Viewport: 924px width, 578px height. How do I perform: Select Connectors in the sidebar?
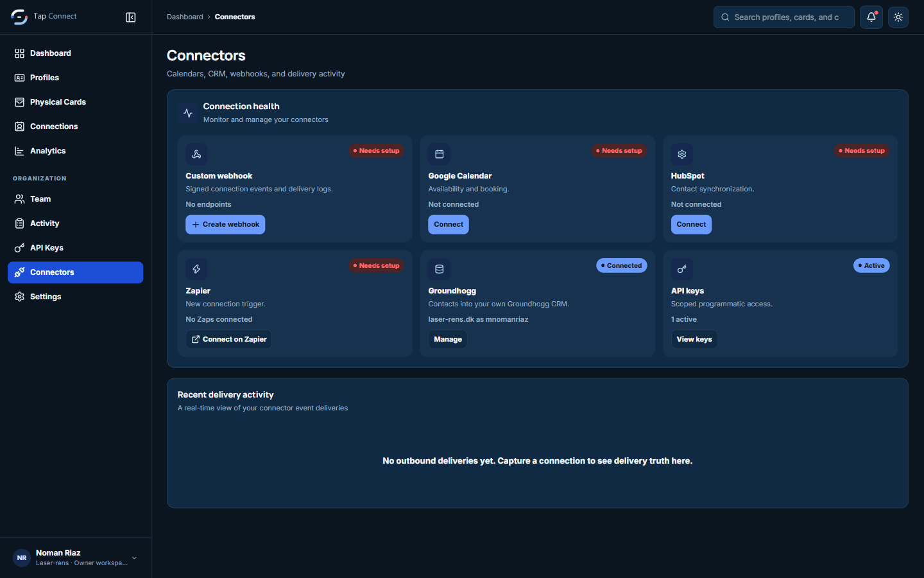(x=76, y=272)
